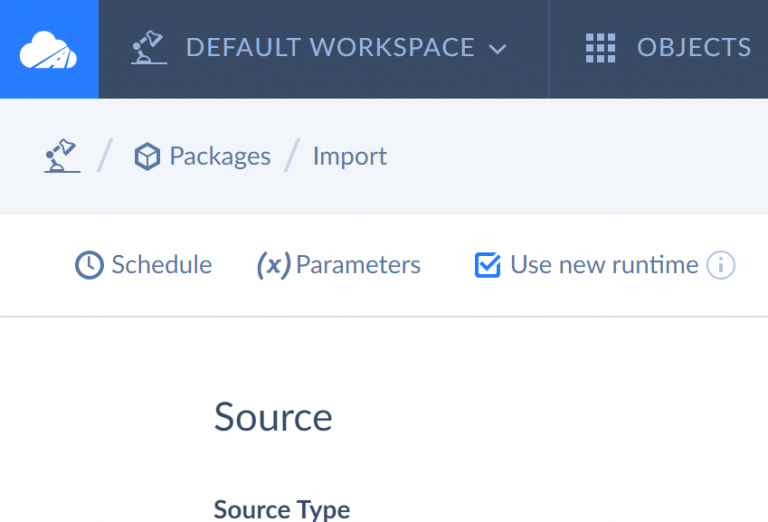Uncheck the Use new runtime checkbox
768x522 pixels.
coord(487,265)
